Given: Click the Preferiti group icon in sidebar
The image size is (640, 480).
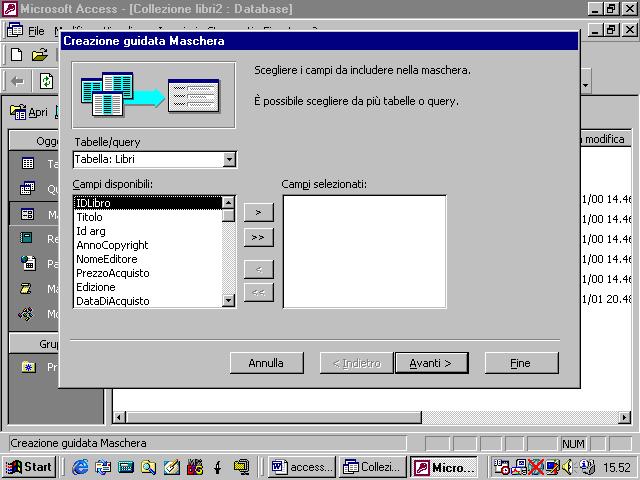Looking at the screenshot, I should (x=29, y=367).
